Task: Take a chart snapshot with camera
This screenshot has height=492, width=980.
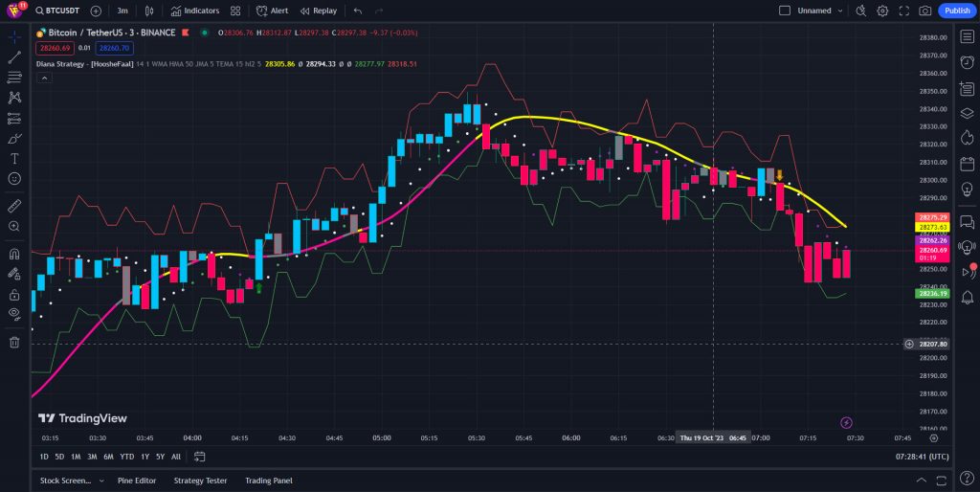Action: click(x=925, y=11)
